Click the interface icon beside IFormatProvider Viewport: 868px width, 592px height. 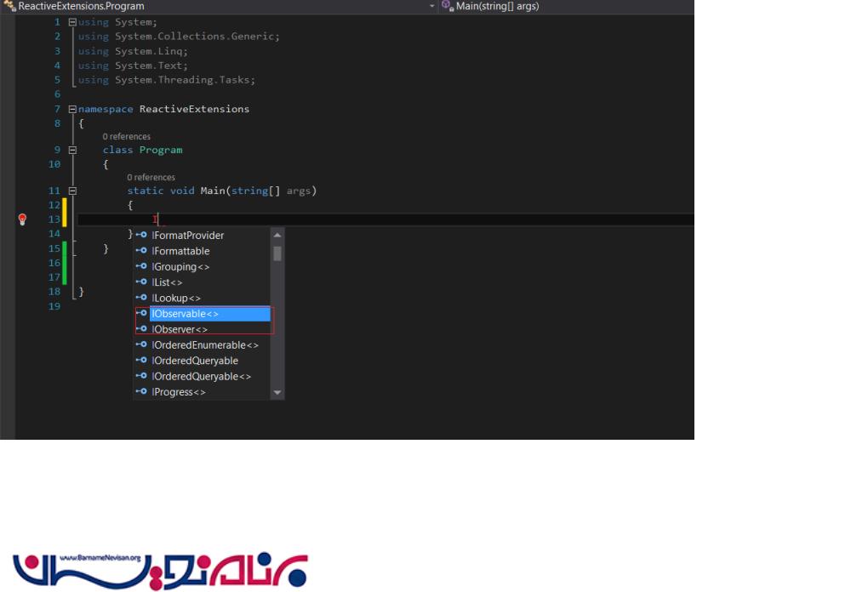[x=142, y=235]
